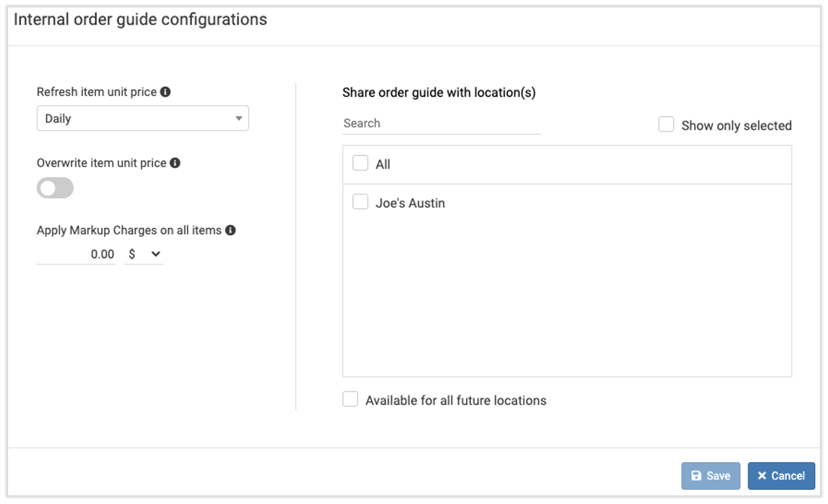
Task: Click the floppy disk icon on Save
Action: click(x=697, y=476)
